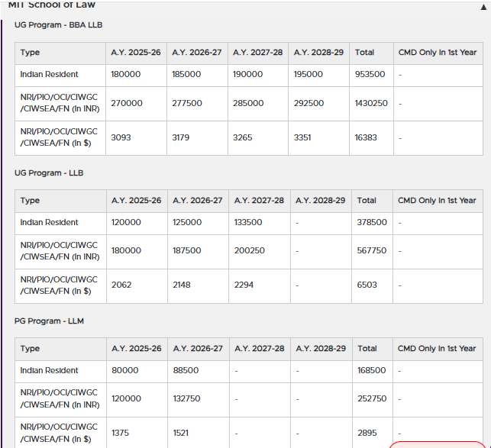Image resolution: width=491 pixels, height=448 pixels.
Task: Click the Total header in LLB table
Action: click(x=367, y=201)
